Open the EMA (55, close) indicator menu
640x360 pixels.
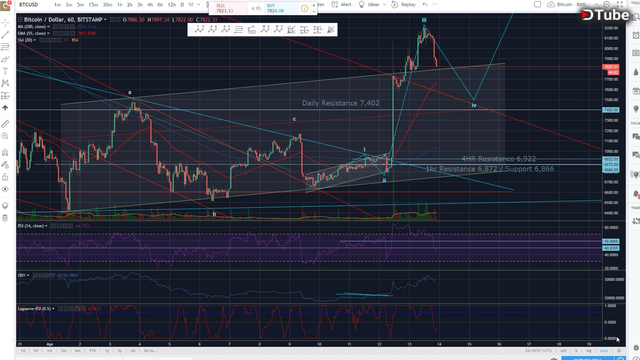(x=49, y=33)
